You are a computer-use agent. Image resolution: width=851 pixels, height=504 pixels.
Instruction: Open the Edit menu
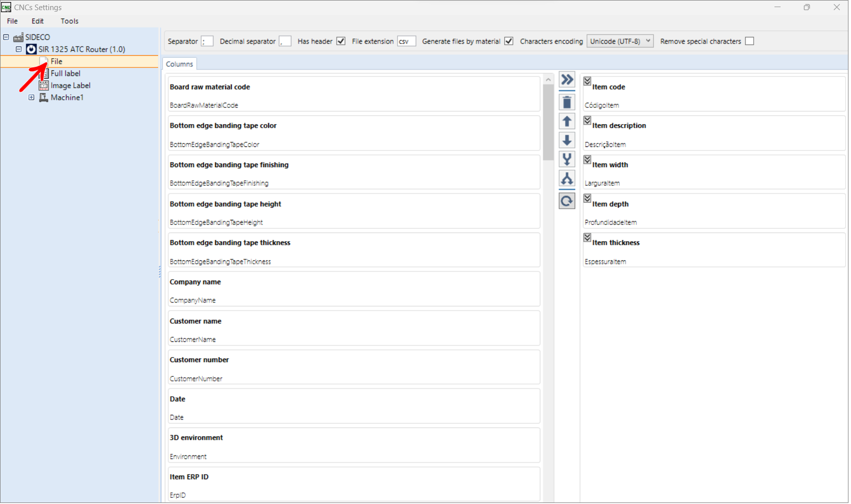pos(38,21)
